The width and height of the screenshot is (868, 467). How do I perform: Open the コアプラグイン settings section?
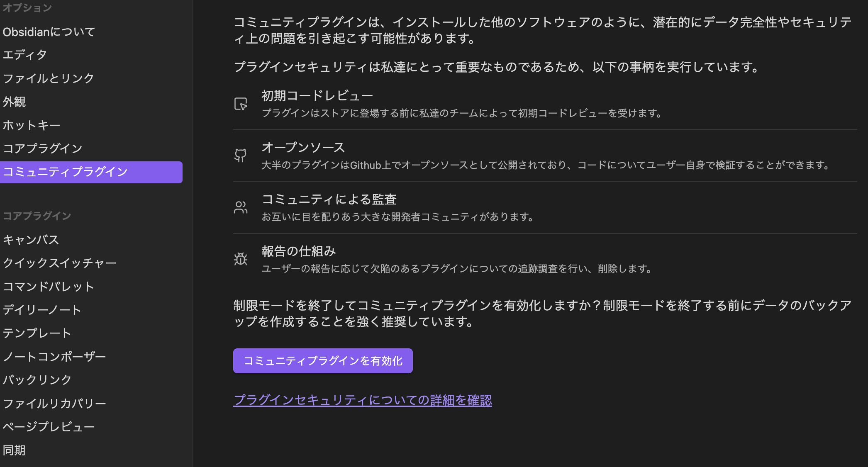pyautogui.click(x=42, y=148)
